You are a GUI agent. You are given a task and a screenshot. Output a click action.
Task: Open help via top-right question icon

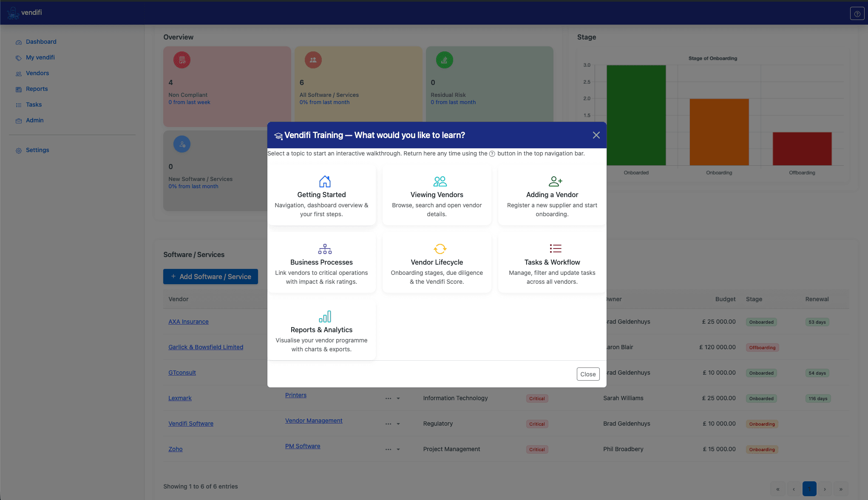(857, 14)
